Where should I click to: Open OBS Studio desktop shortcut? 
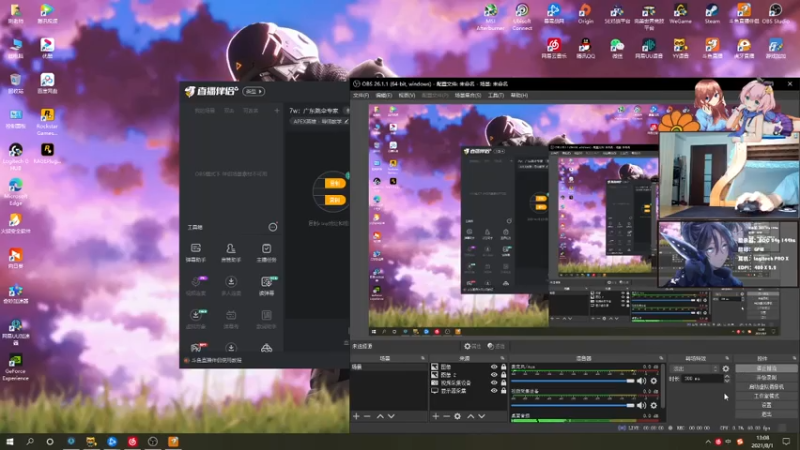point(776,14)
